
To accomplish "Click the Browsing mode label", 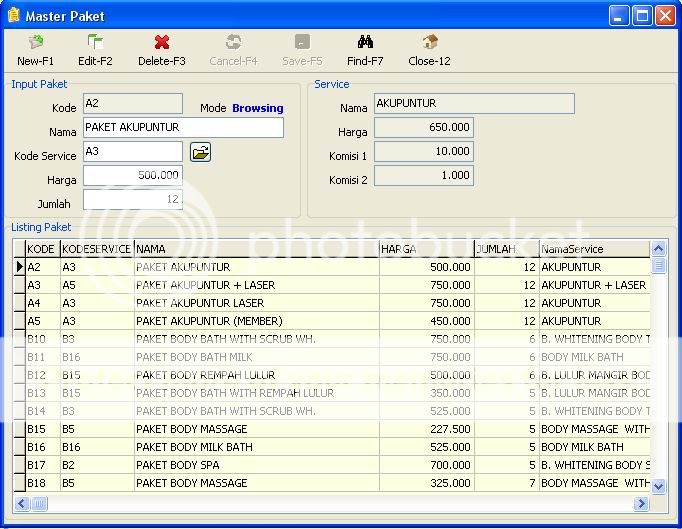I will (x=258, y=108).
